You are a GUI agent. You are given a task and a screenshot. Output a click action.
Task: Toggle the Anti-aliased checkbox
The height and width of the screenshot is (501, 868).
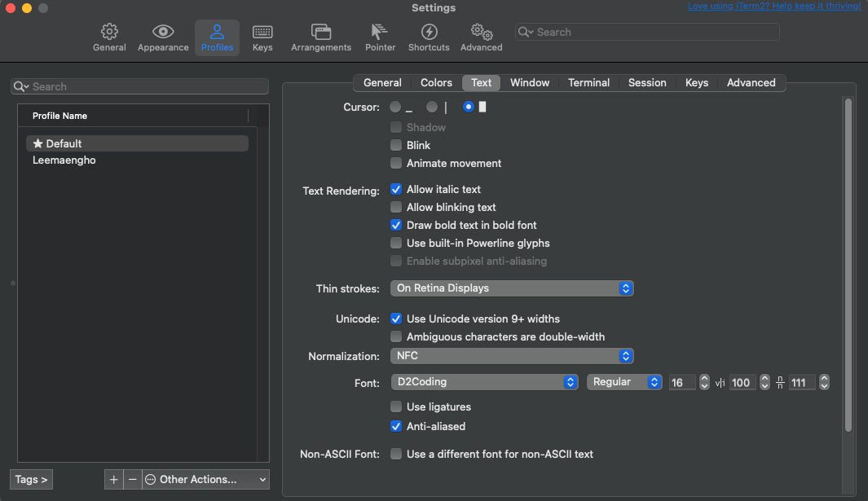396,426
